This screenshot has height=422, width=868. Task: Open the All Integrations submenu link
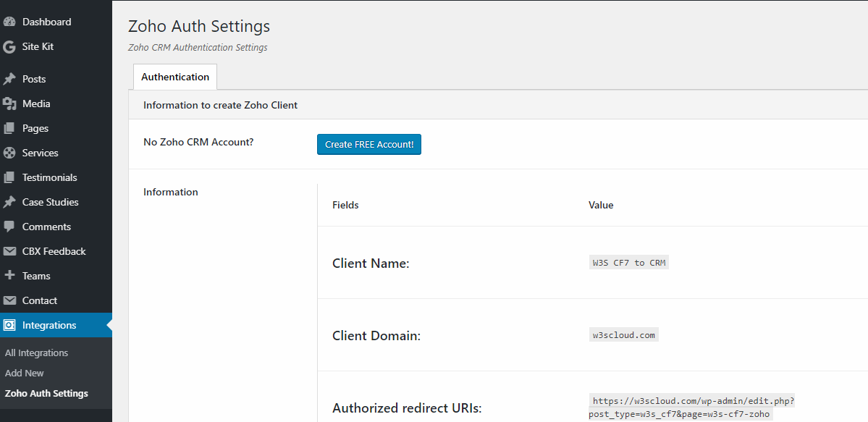(x=36, y=353)
